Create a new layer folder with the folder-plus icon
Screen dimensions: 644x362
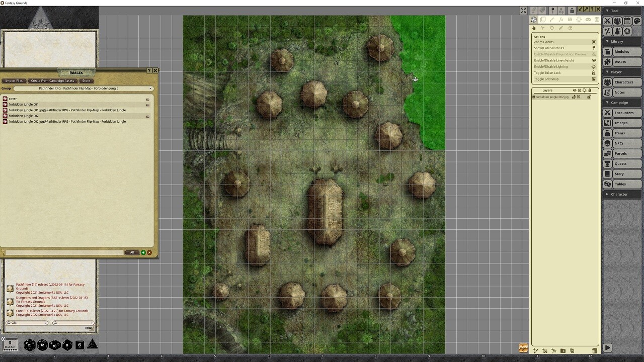click(x=563, y=350)
